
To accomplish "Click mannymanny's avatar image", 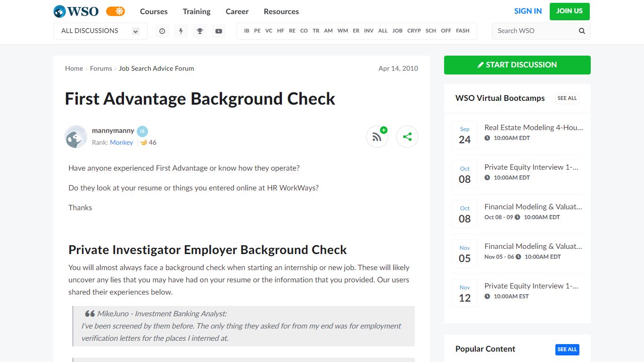I will click(x=76, y=137).
